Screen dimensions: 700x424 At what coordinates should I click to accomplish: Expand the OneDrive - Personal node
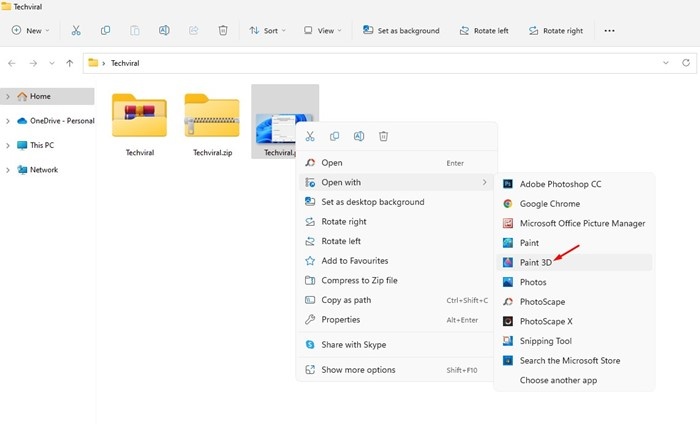point(8,121)
